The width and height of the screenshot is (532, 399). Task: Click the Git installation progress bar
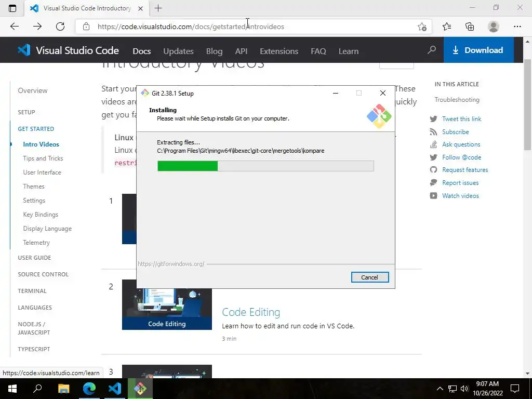click(x=265, y=166)
